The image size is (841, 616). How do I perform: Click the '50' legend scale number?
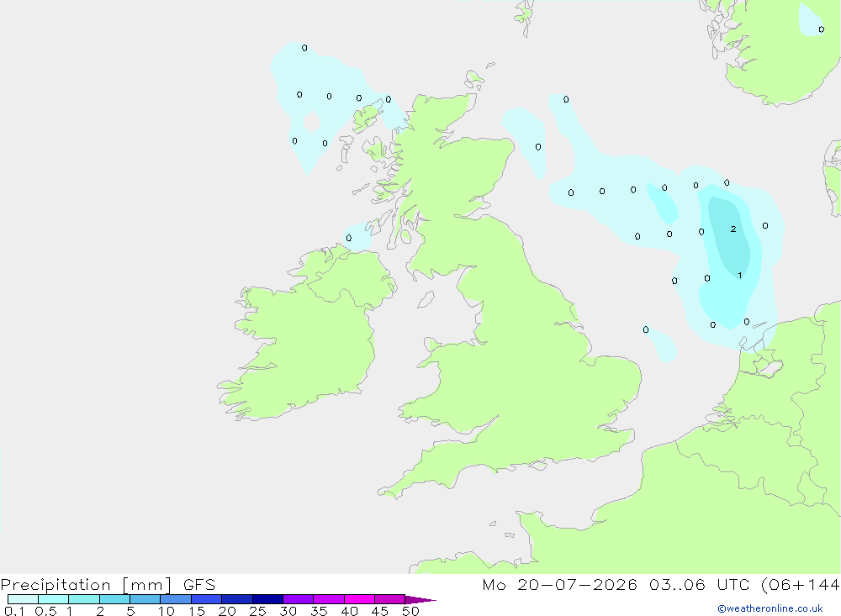coord(410,611)
